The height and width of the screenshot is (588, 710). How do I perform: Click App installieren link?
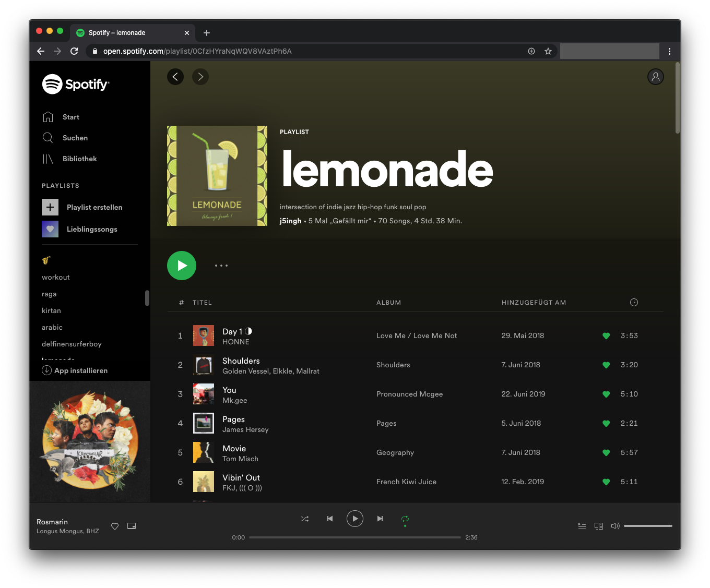75,370
